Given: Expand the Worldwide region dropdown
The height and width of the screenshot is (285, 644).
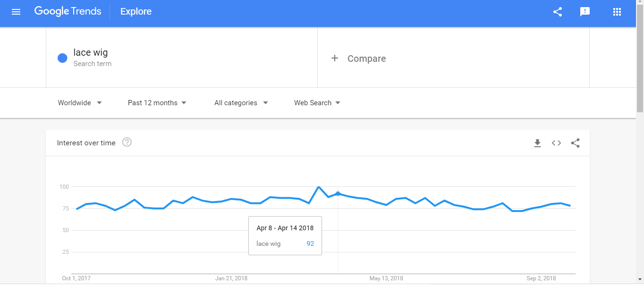Looking at the screenshot, I should point(80,103).
